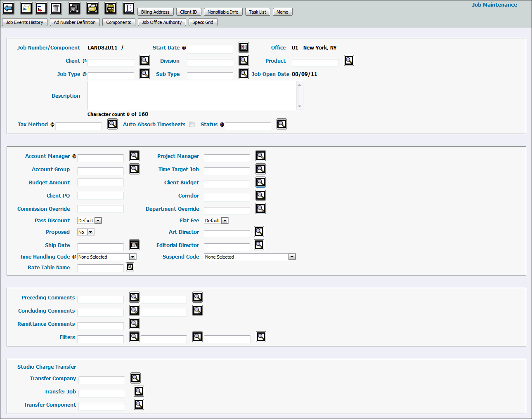The height and width of the screenshot is (419, 532).
Task: Click the floppy disk save icon
Action: (74, 8)
